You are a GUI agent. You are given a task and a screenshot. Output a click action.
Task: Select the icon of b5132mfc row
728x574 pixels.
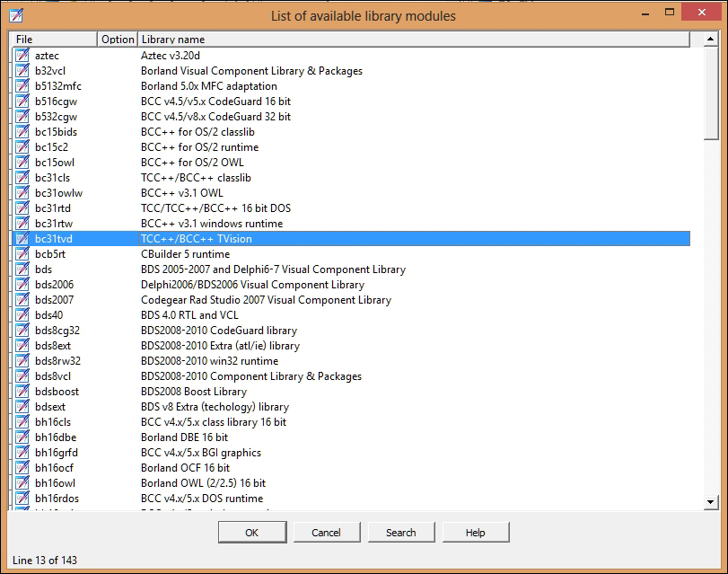tap(22, 86)
